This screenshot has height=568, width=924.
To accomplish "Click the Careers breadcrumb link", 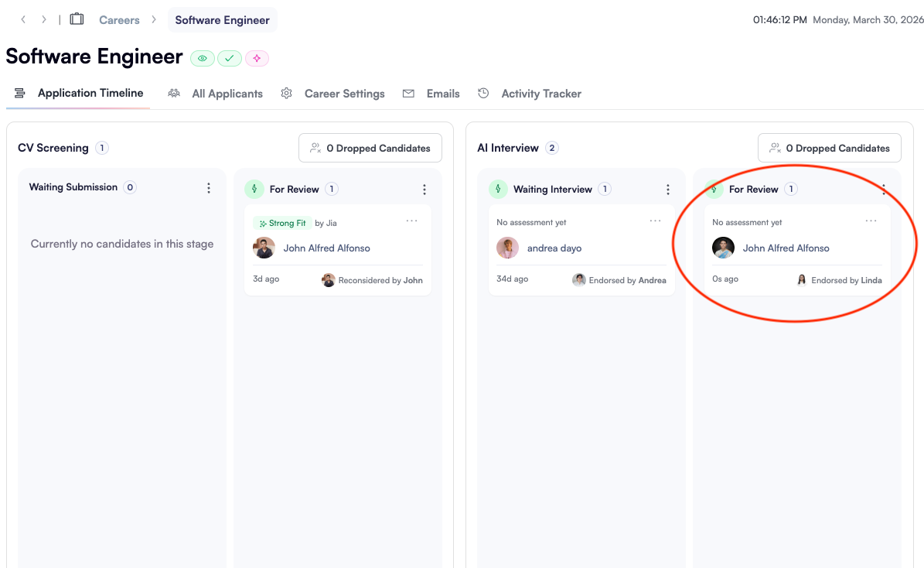I will (x=119, y=19).
